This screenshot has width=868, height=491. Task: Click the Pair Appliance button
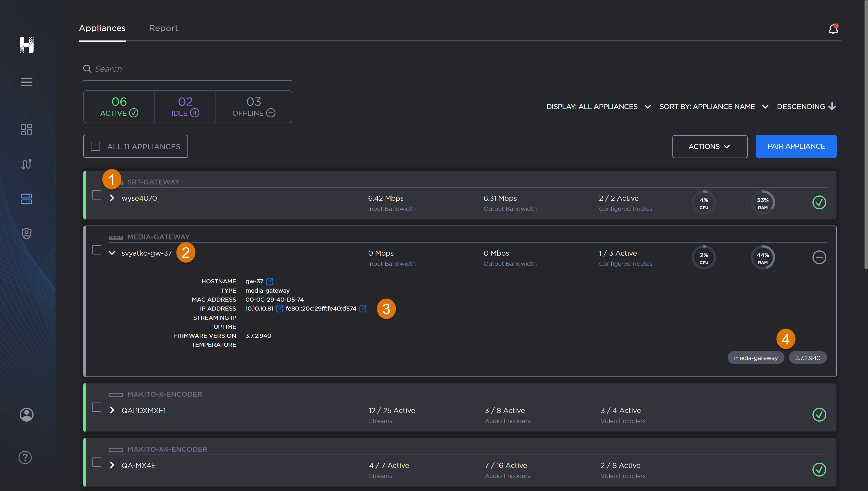795,146
